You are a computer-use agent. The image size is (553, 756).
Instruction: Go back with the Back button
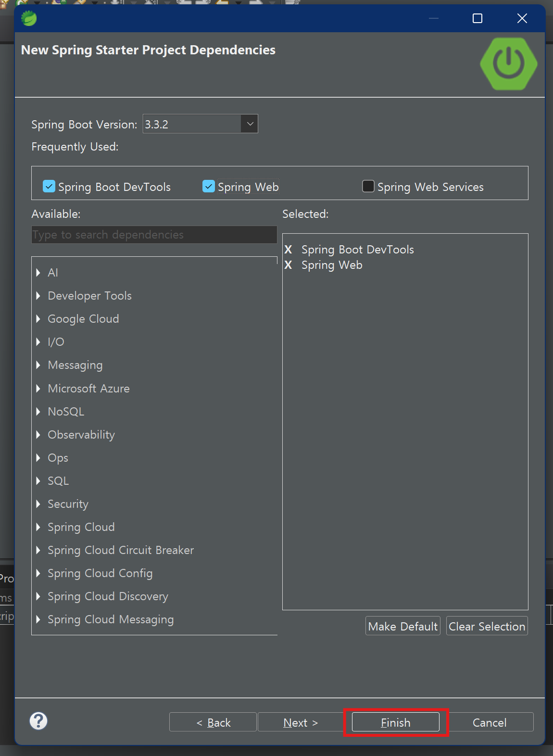click(213, 722)
